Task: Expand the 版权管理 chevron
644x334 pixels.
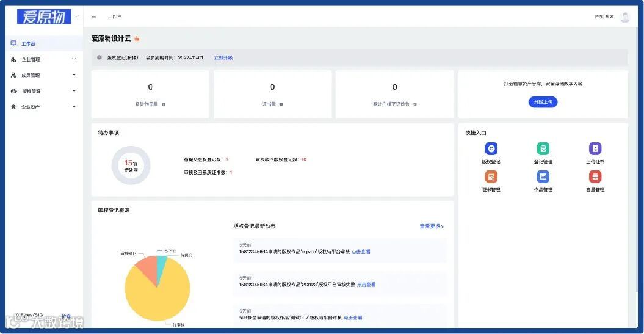Action: coord(74,91)
